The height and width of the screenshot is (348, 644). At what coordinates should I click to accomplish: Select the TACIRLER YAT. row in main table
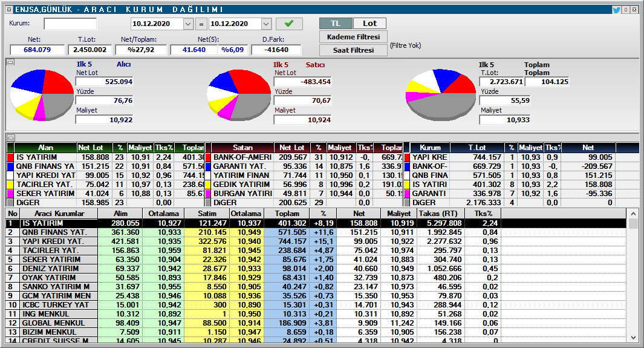[x=316, y=250]
